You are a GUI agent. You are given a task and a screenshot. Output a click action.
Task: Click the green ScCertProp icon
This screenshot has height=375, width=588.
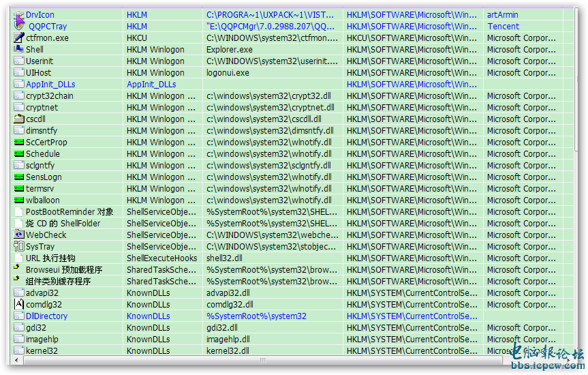[x=19, y=142]
